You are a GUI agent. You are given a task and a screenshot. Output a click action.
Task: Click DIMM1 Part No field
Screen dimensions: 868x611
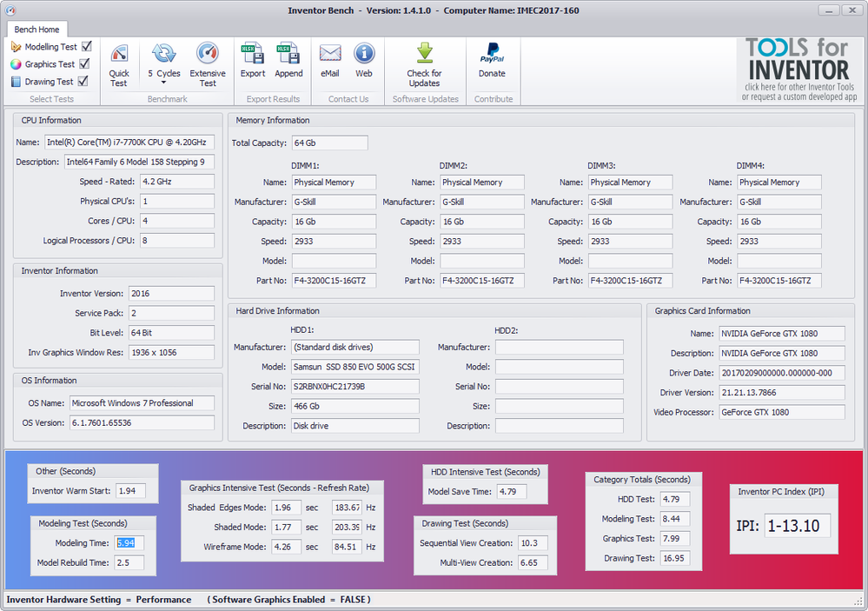tap(334, 281)
